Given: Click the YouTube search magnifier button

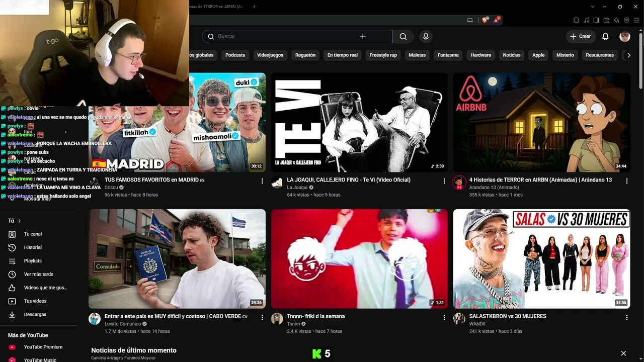Looking at the screenshot, I should tap(403, 36).
